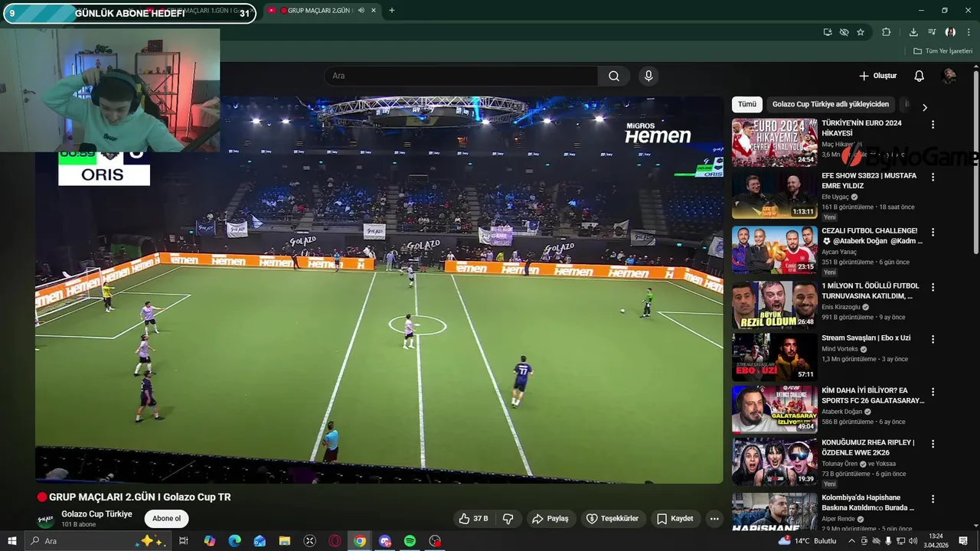Screen dimensions: 980x551
Task: Open EFE SHOW S3B23 video thumbnail
Action: click(774, 194)
